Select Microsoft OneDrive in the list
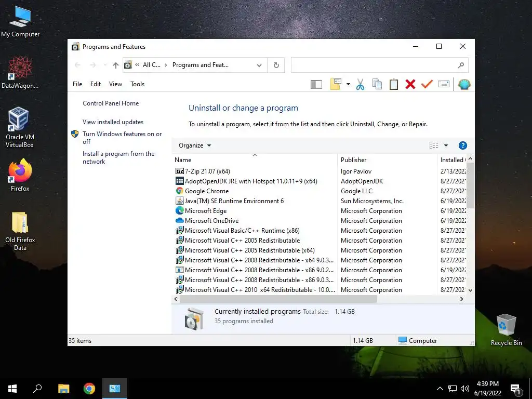This screenshot has width=532, height=399. (212, 220)
